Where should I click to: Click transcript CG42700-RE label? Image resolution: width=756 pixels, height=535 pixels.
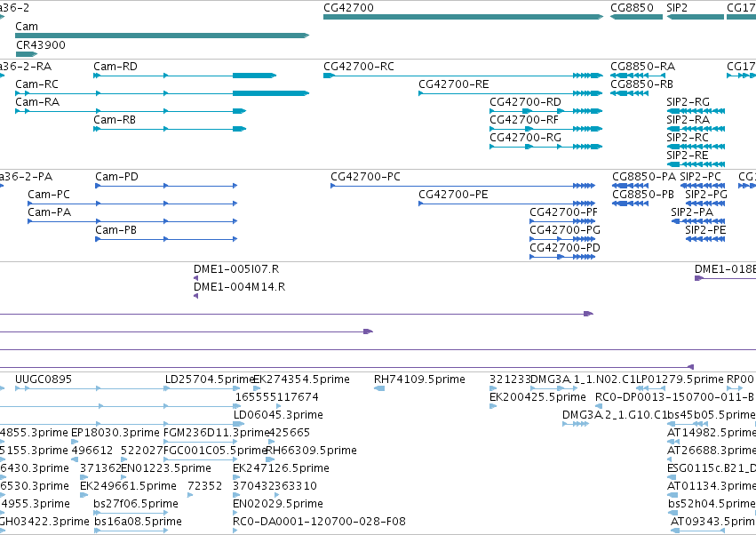coord(454,84)
